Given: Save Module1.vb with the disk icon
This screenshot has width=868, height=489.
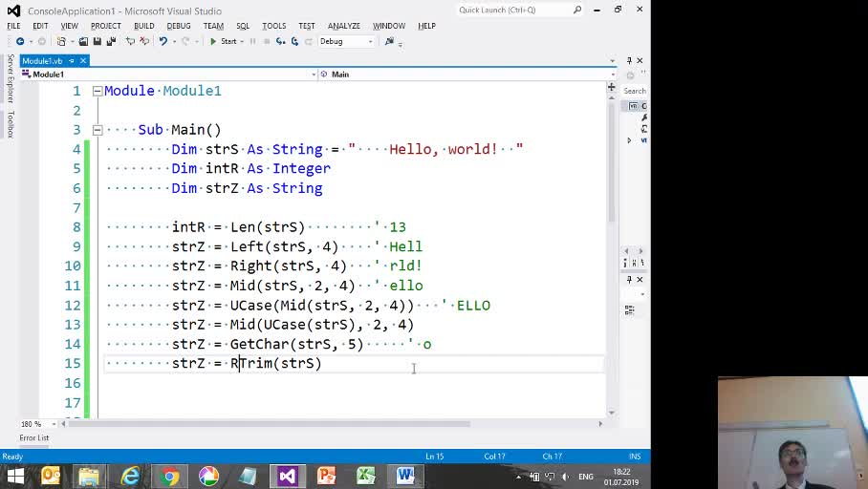Looking at the screenshot, I should (x=98, y=41).
